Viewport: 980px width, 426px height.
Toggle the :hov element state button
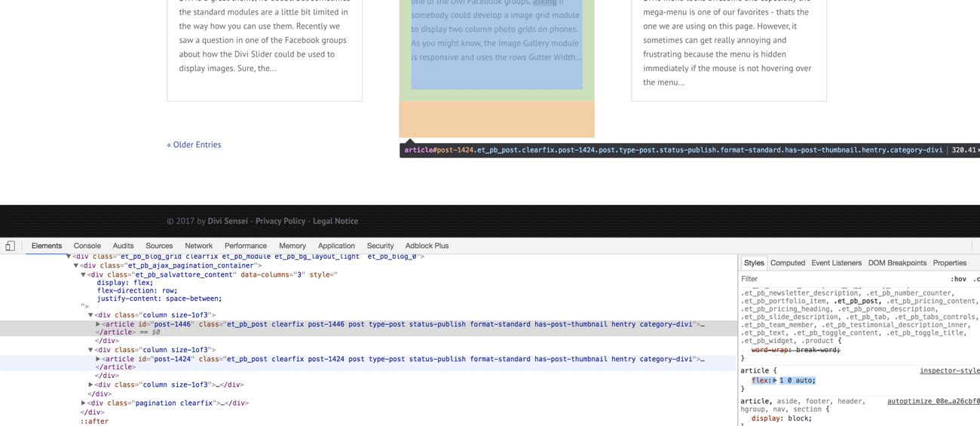click(958, 279)
